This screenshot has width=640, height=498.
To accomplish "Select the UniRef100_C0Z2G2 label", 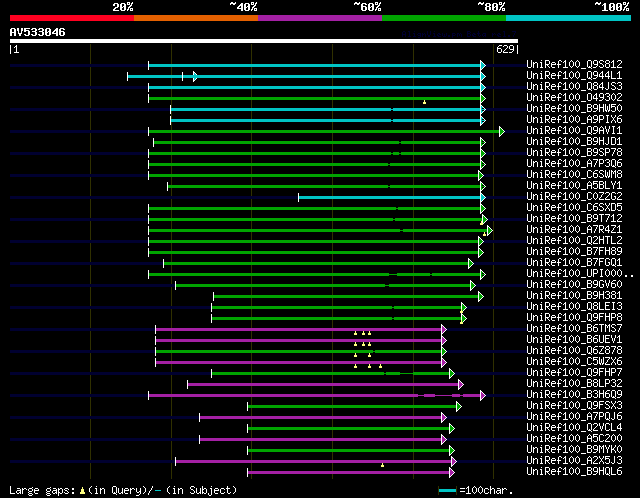I will [x=574, y=196].
